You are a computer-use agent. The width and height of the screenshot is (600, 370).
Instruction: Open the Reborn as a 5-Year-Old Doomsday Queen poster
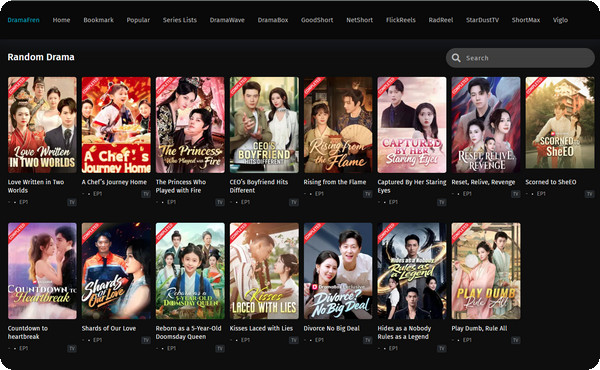190,271
